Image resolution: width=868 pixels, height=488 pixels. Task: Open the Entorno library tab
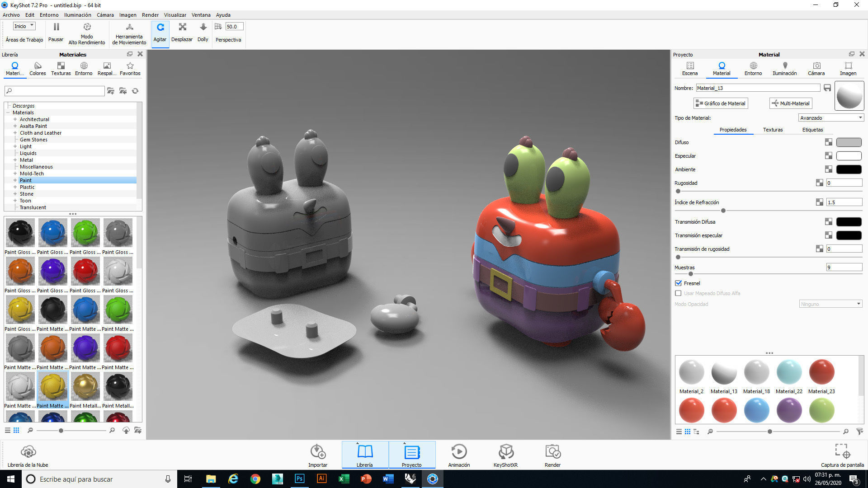click(84, 69)
